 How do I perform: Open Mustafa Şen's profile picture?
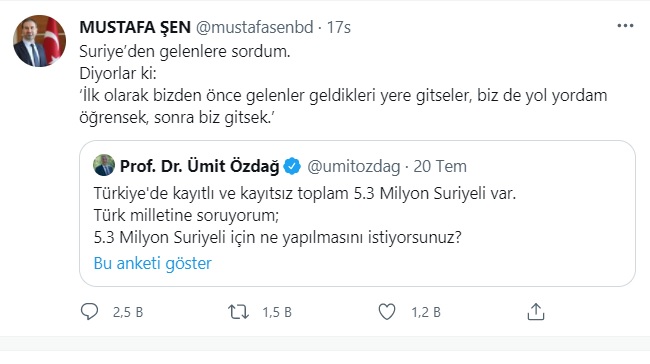[x=39, y=41]
